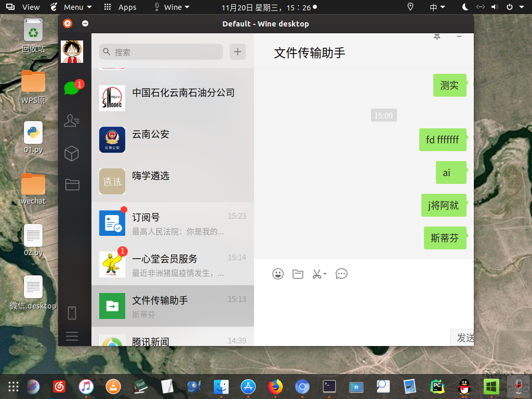The width and height of the screenshot is (532, 399).
Task: Open the music note player in dock
Action: 86,387
